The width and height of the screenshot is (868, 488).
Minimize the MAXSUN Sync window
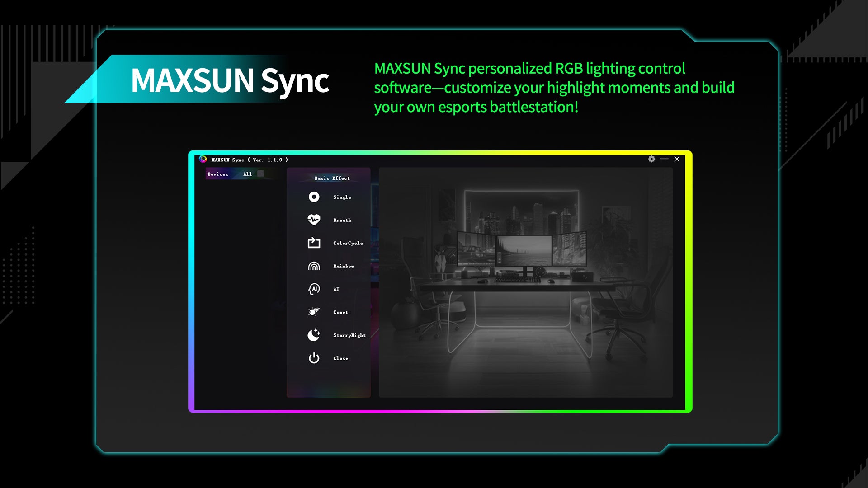[x=664, y=159]
